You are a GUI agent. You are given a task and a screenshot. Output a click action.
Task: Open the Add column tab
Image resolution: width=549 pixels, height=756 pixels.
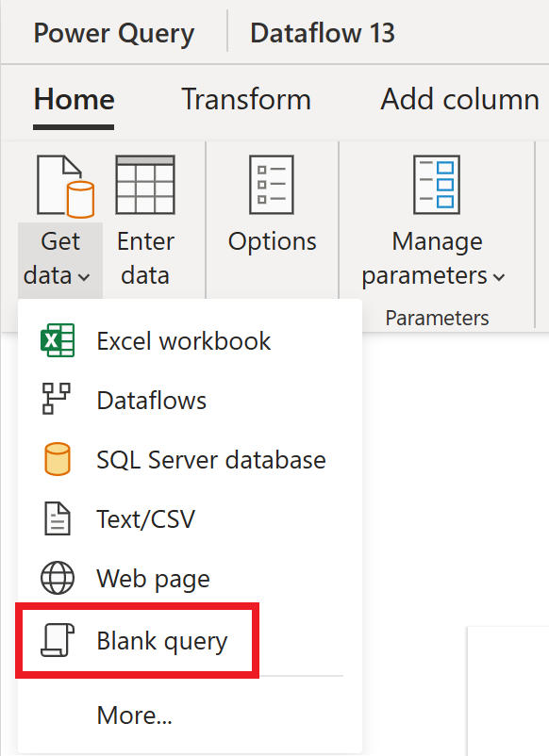459,100
